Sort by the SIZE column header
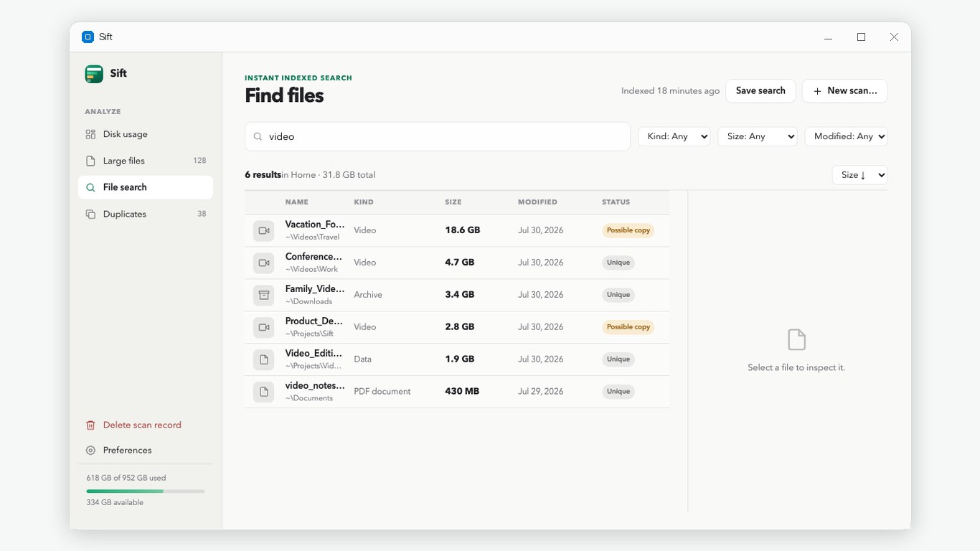980x551 pixels. pos(453,202)
